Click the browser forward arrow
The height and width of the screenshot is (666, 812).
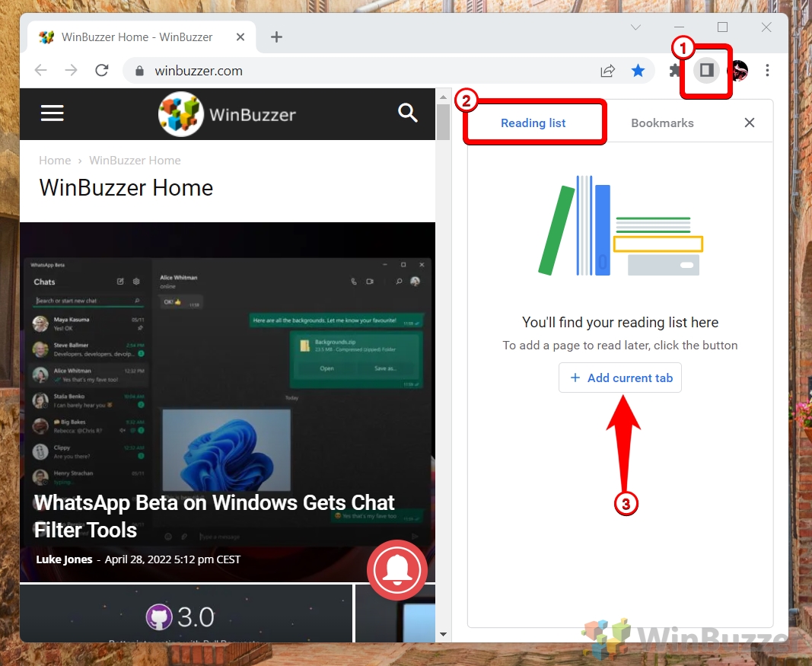72,71
